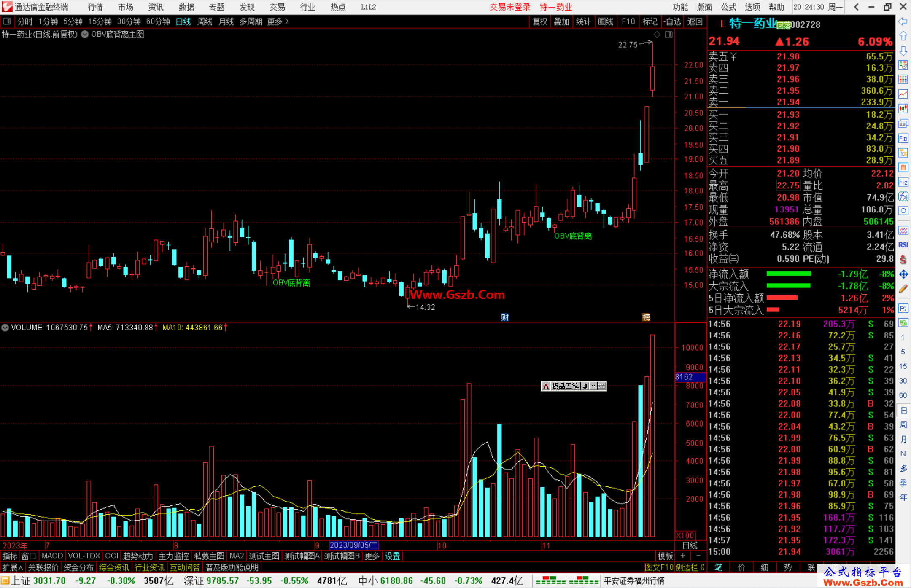911x588 pixels.
Task: Expand the 更多 period options dropdown
Action: [278, 21]
